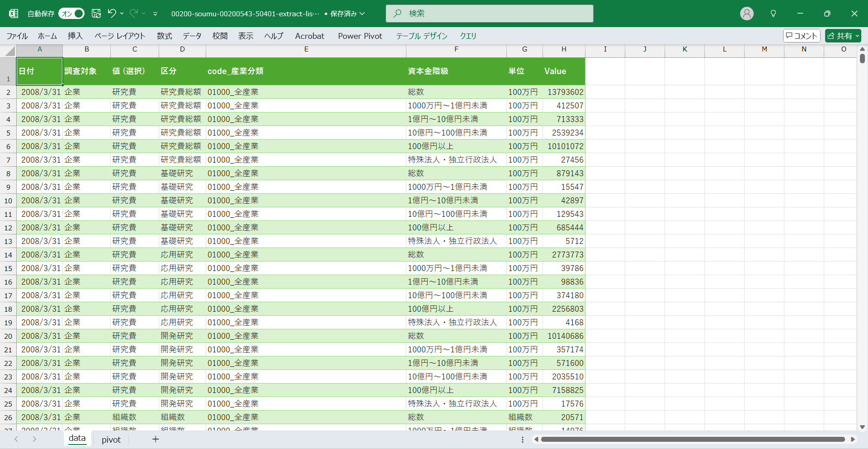The image size is (868, 449).
Task: Expand the 保存済み status dropdown
Action: [x=362, y=14]
